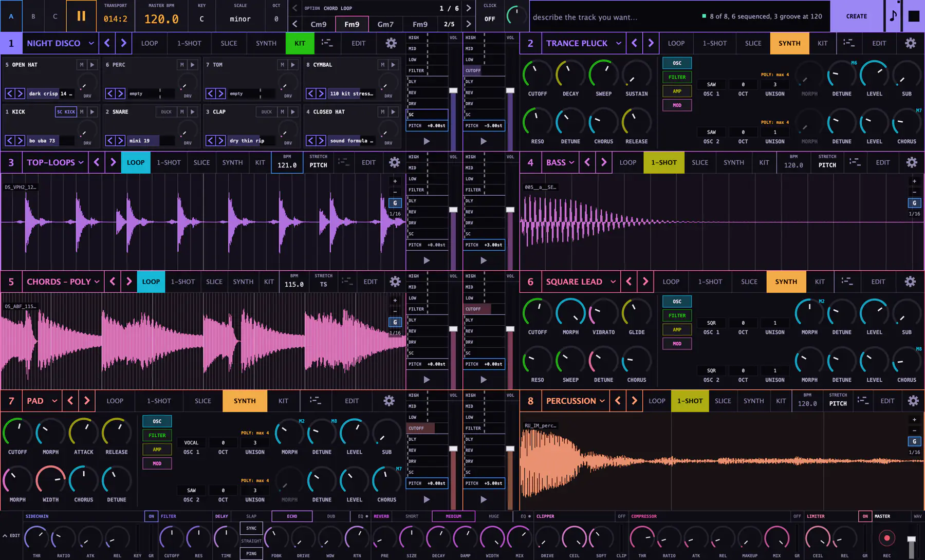
Task: Preview the Cymbal kit pad
Action: [x=393, y=65]
